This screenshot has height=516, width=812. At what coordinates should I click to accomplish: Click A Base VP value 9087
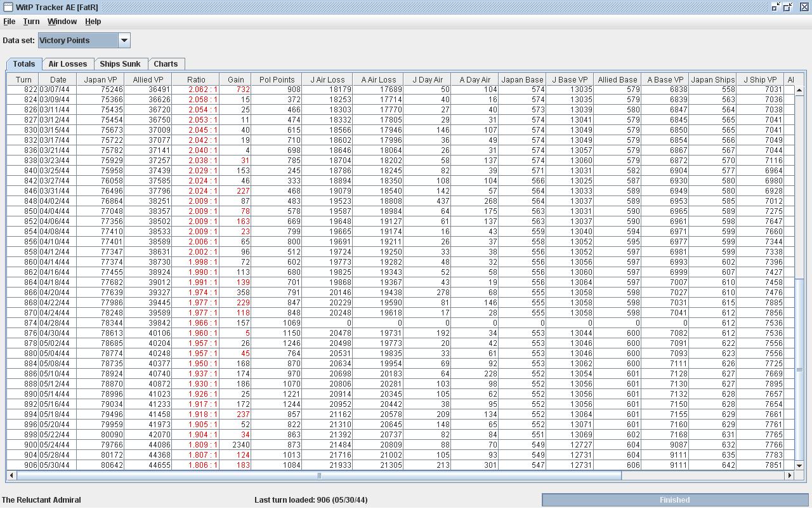point(665,445)
